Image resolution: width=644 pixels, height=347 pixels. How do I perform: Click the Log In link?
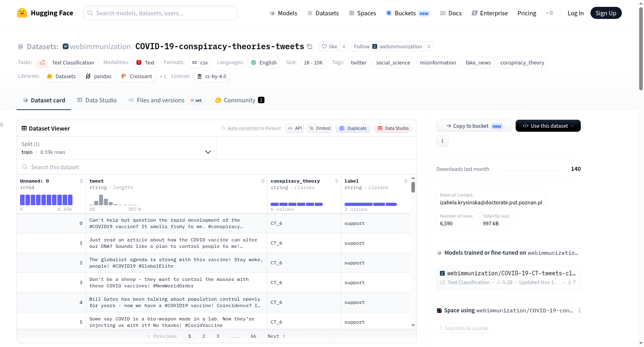[x=576, y=13]
